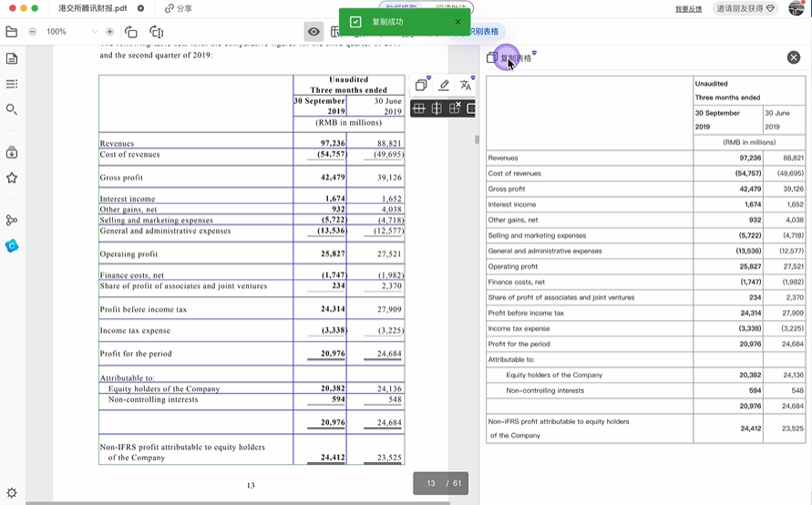812x505 pixels.
Task: Click the second rotate icon with text cursor
Action: 157,32
